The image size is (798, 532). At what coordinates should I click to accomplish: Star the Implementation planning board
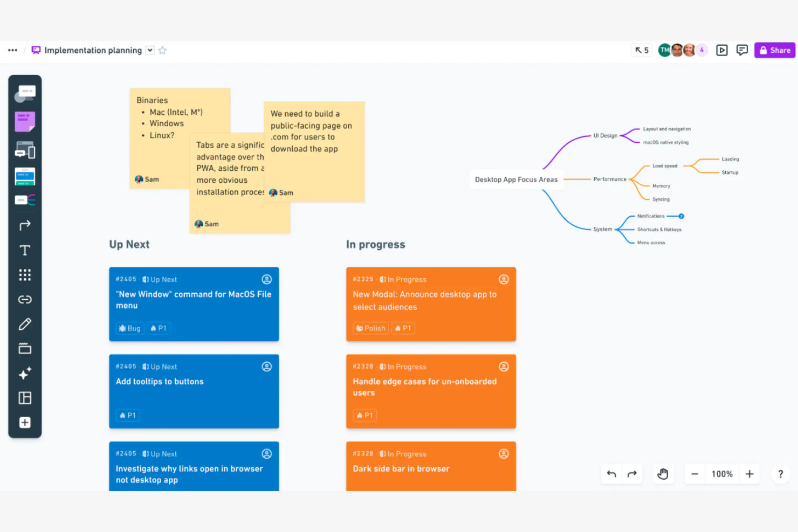pyautogui.click(x=162, y=50)
